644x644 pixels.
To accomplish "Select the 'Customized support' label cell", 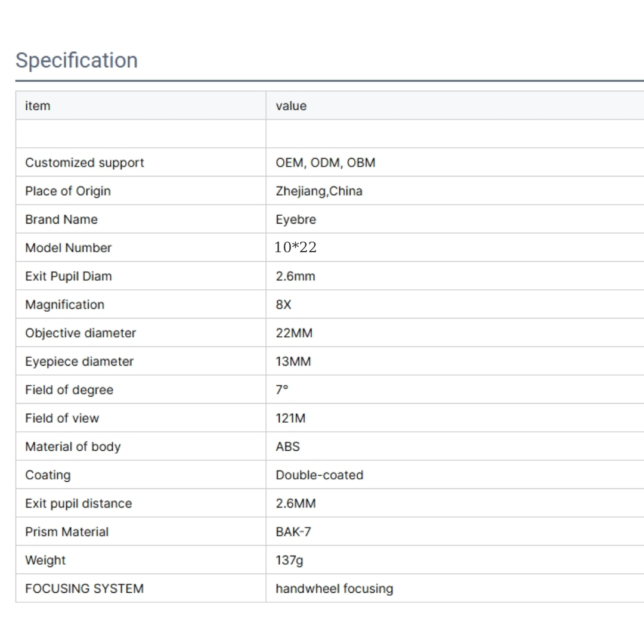I will click(x=85, y=163).
